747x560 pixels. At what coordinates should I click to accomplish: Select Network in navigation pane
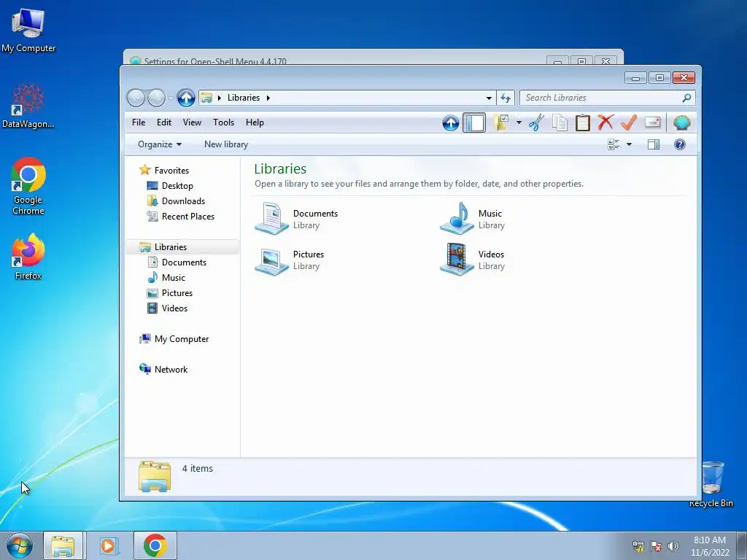tap(163, 369)
